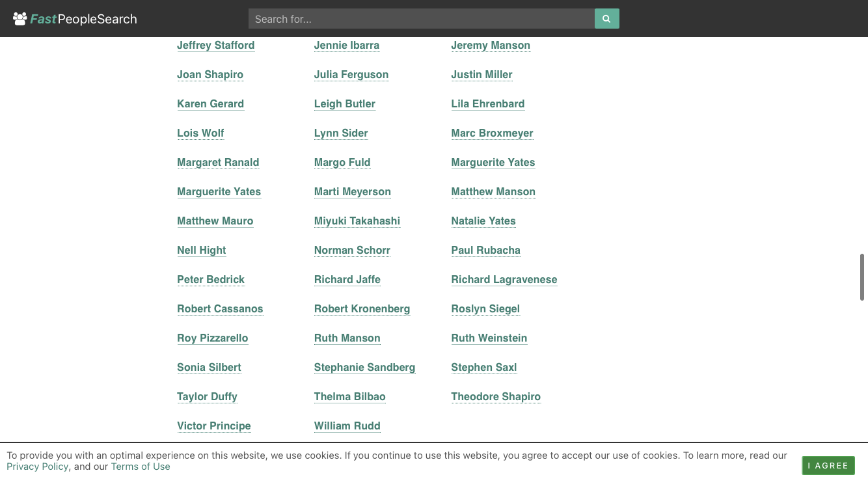This screenshot has width=868, height=488.
Task: Click the I AGREE cookie button
Action: (828, 465)
